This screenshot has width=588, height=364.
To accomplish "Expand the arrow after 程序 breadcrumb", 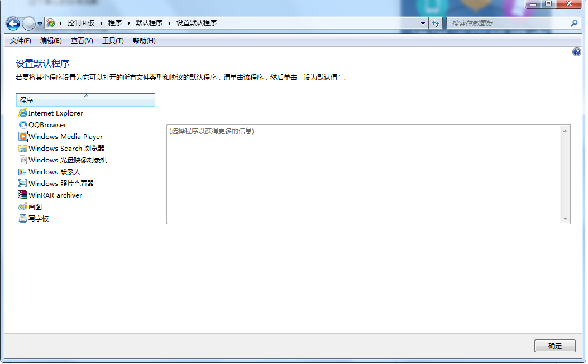I will tap(128, 23).
